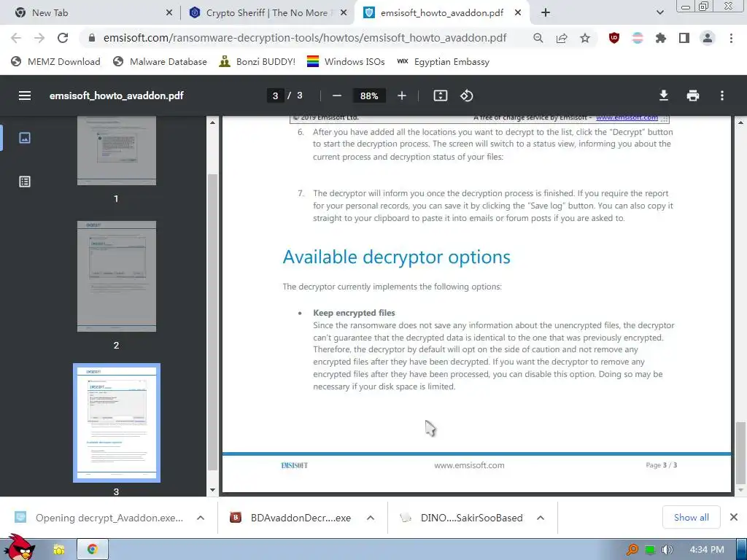This screenshot has height=560, width=747.
Task: Edit the PDF current page number field
Action: pos(275,96)
